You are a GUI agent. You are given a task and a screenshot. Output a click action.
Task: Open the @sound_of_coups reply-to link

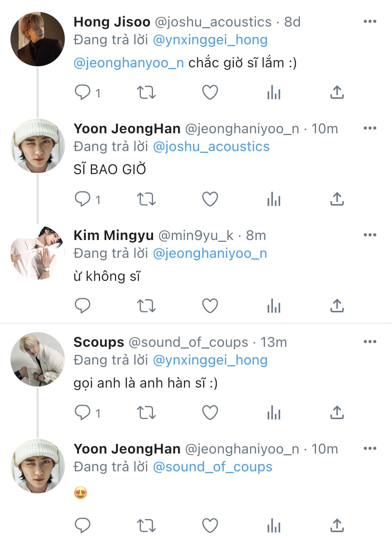[213, 467]
